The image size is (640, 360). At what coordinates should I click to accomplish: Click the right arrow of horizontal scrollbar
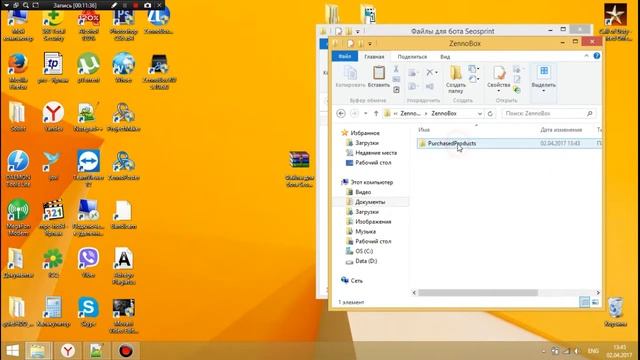click(598, 293)
